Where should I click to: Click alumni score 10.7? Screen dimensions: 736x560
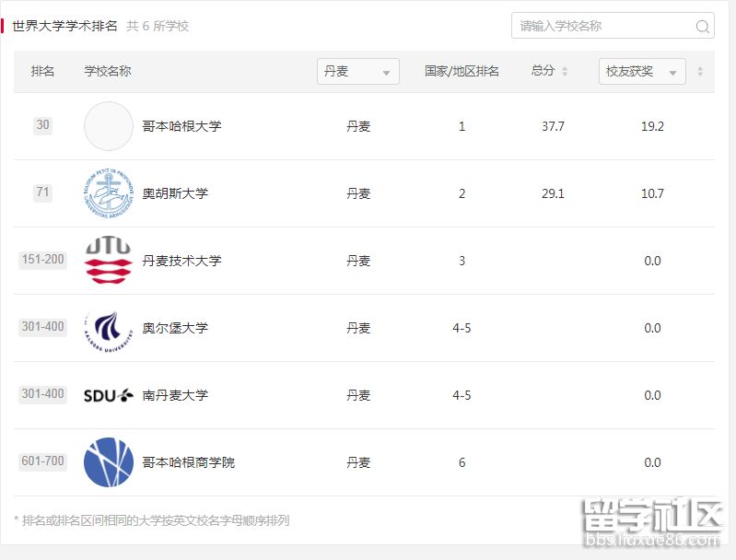652,193
